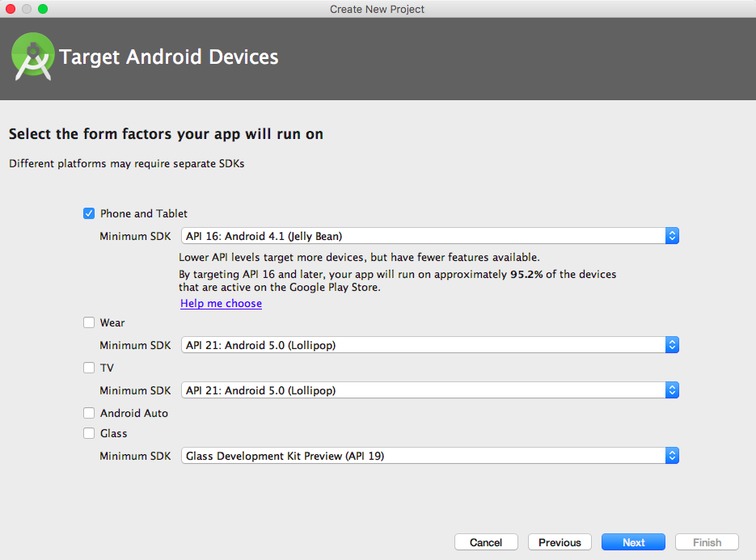Viewport: 756px width, 560px height.
Task: Click the Cancel button
Action: click(x=486, y=542)
